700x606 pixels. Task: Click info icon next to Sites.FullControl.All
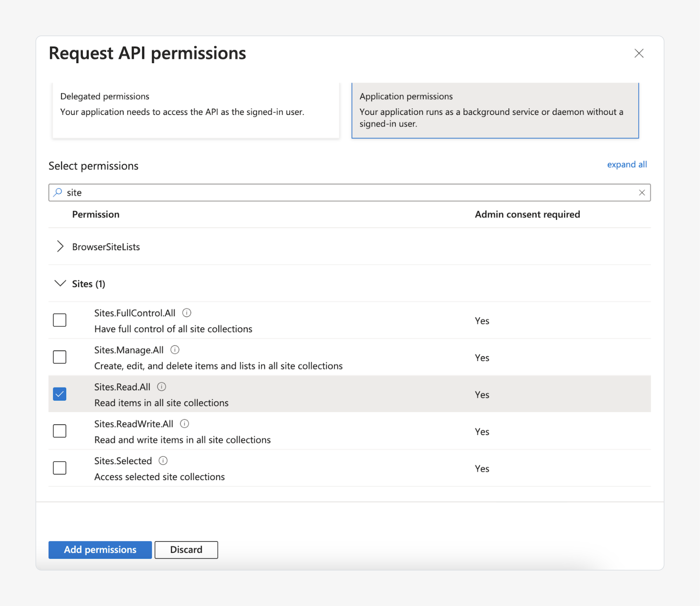[x=187, y=313]
